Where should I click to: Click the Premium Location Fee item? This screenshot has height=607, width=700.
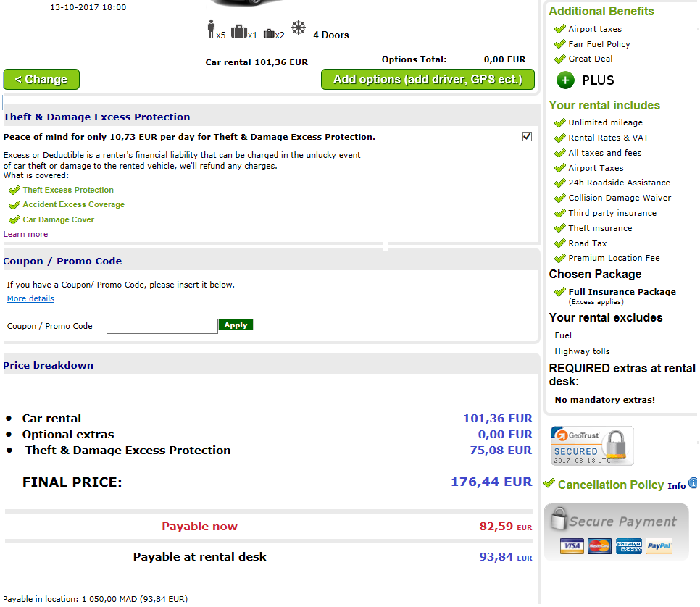(614, 258)
